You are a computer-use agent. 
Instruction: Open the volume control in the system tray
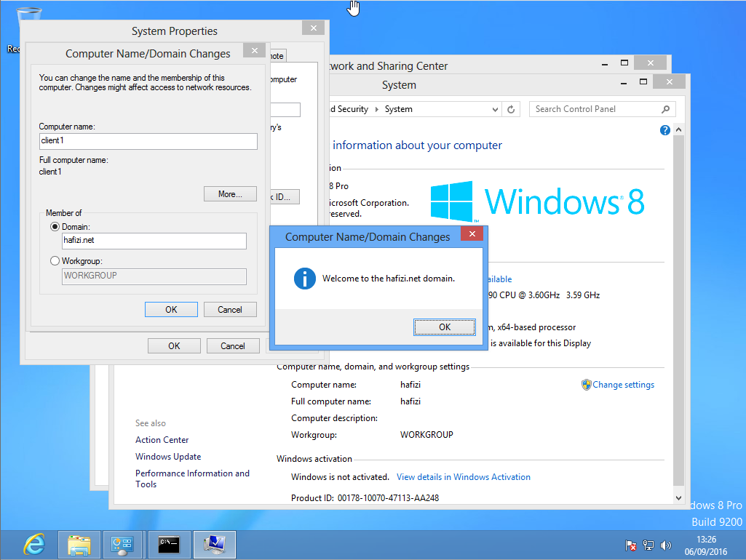(x=665, y=545)
